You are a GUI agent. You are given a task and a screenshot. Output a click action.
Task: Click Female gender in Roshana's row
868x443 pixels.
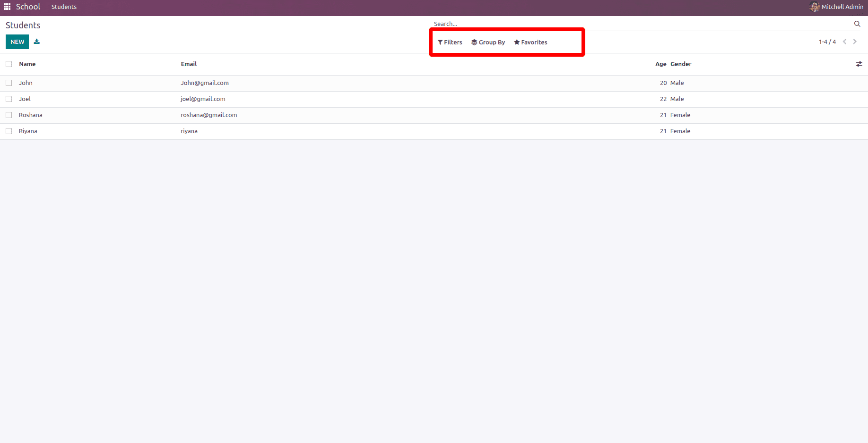(680, 115)
